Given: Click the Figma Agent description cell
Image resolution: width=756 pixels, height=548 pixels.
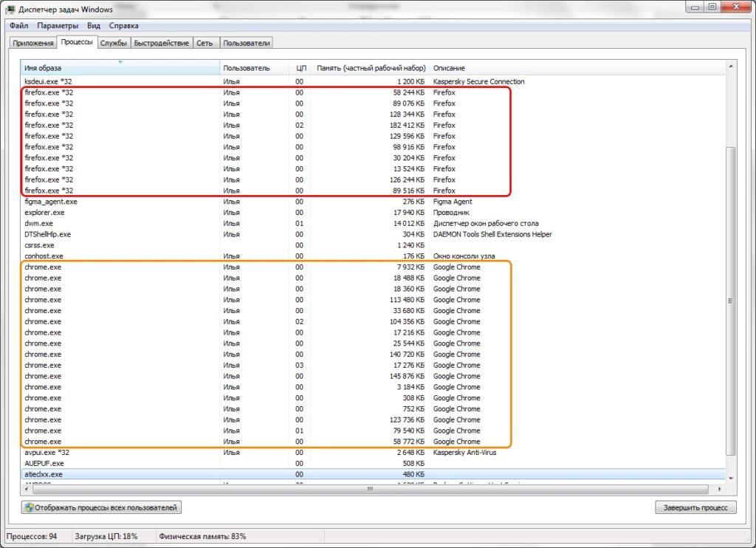Looking at the screenshot, I should tap(453, 202).
